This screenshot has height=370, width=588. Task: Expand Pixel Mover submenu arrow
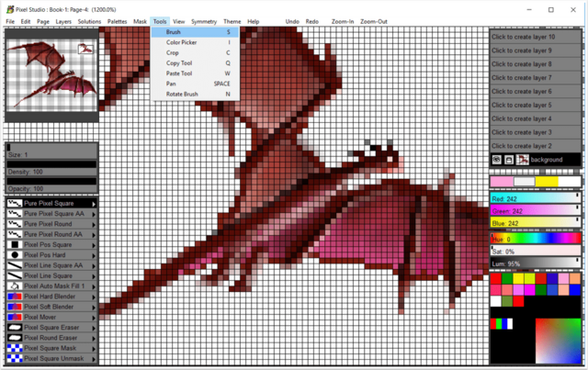point(94,318)
